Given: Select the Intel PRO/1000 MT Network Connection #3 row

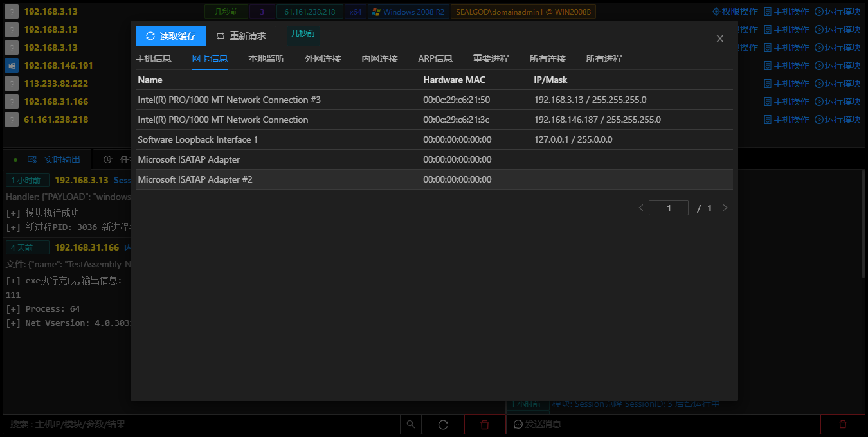Looking at the screenshot, I should 434,100.
